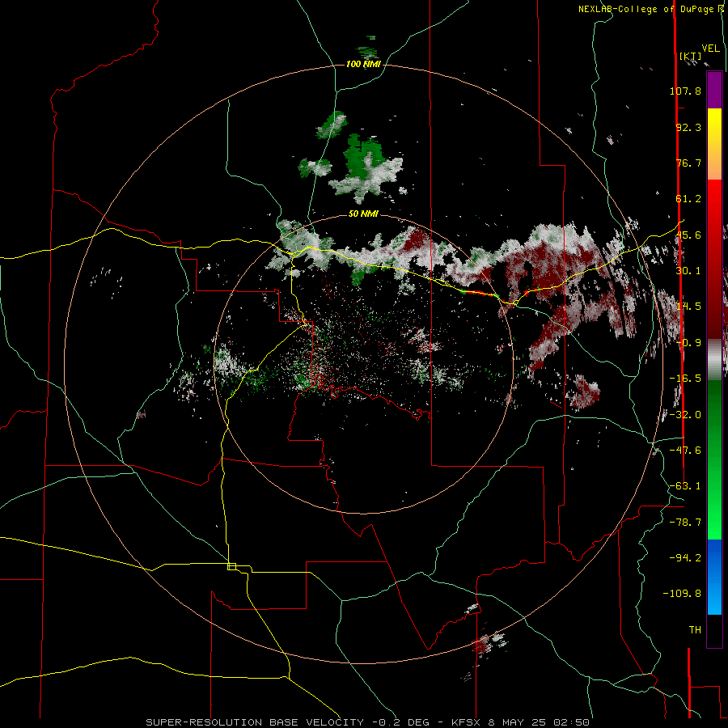Screen dimensions: 728x728
Task: Click the 45.6 legend value
Action: (x=688, y=235)
